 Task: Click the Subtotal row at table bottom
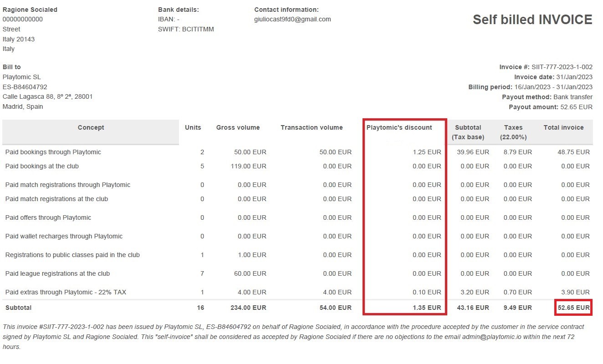[x=18, y=307]
